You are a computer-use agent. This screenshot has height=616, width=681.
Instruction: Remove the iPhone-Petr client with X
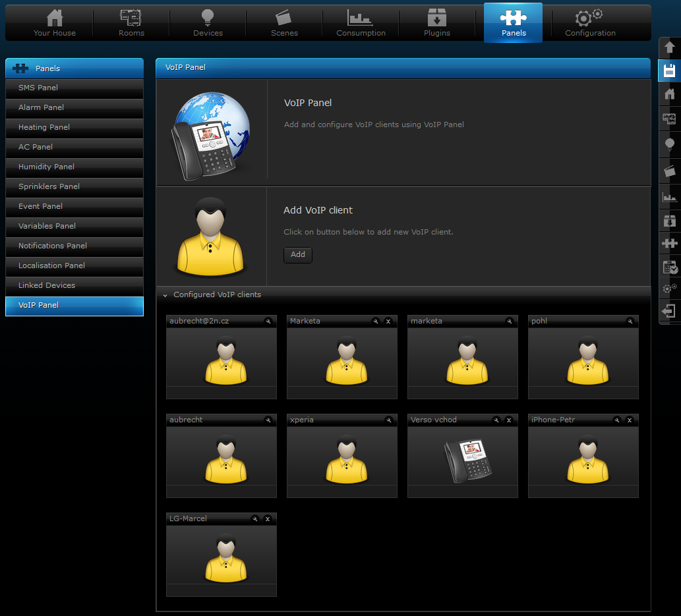pyautogui.click(x=630, y=420)
